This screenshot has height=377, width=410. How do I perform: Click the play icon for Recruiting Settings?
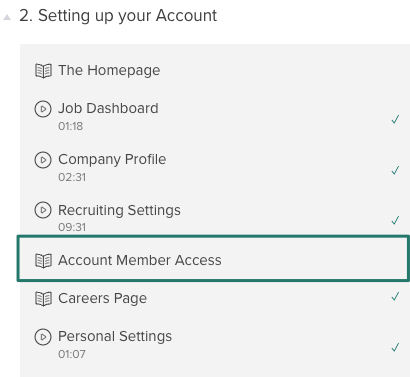[43, 210]
